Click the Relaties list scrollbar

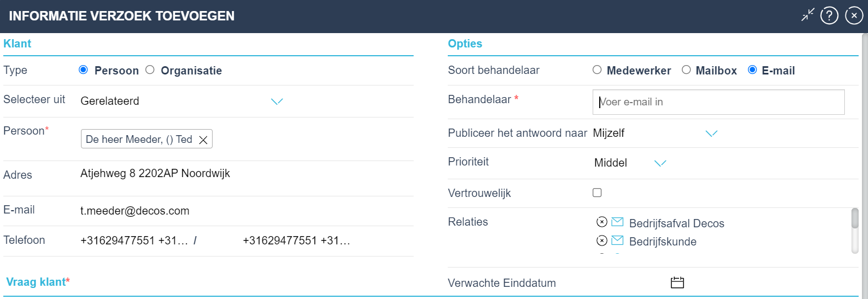855,231
